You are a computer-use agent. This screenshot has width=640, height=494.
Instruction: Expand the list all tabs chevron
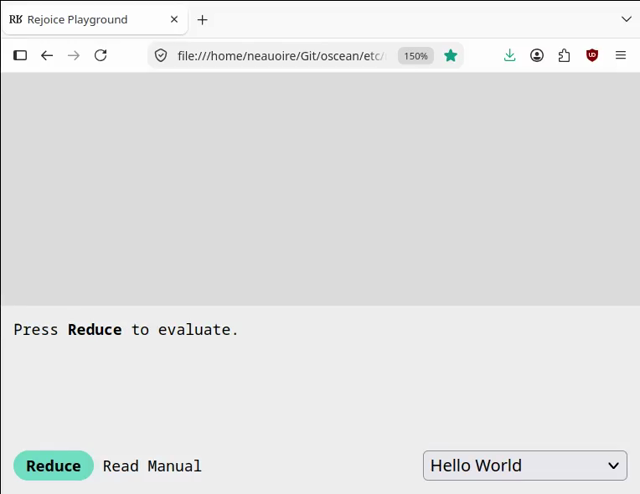[627, 19]
